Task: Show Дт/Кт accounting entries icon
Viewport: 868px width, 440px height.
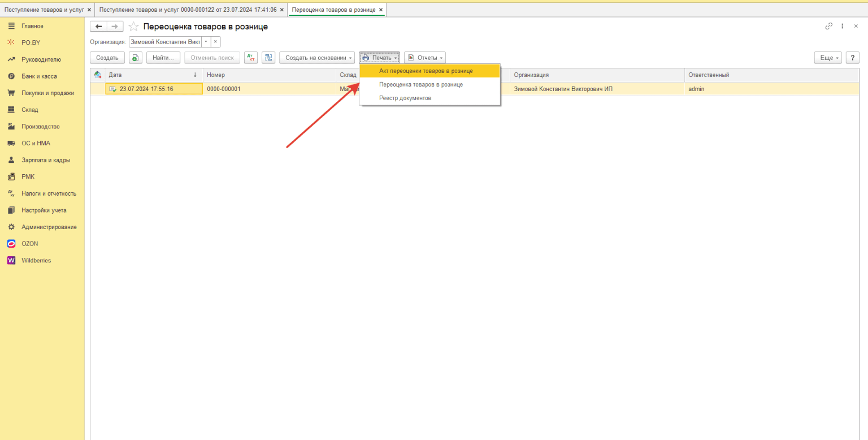Action: coord(251,58)
